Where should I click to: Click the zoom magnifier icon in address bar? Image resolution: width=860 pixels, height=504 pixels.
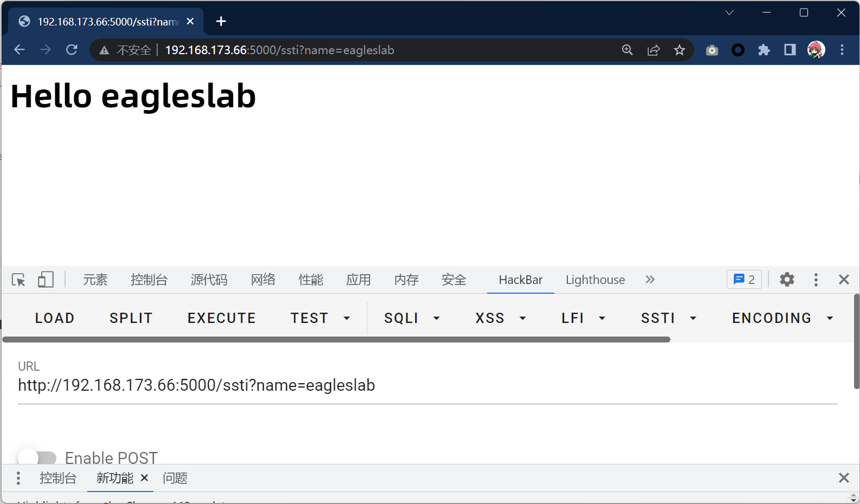click(x=628, y=50)
